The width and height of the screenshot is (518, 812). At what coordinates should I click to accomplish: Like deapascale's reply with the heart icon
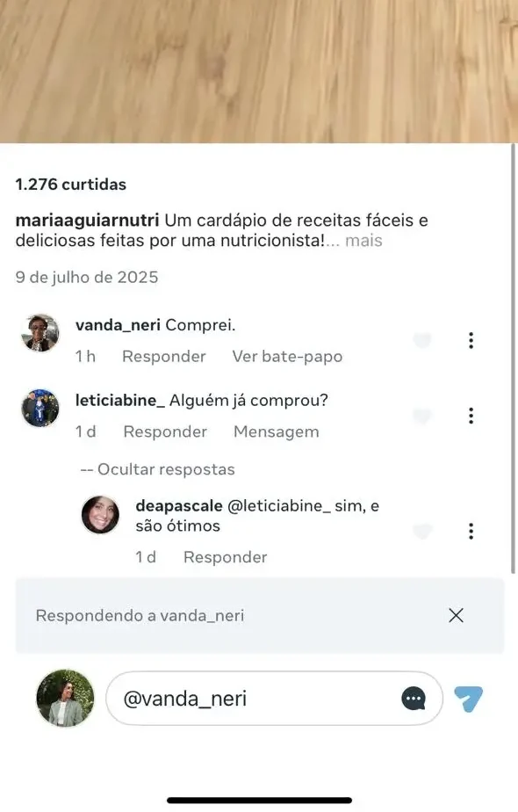422,531
